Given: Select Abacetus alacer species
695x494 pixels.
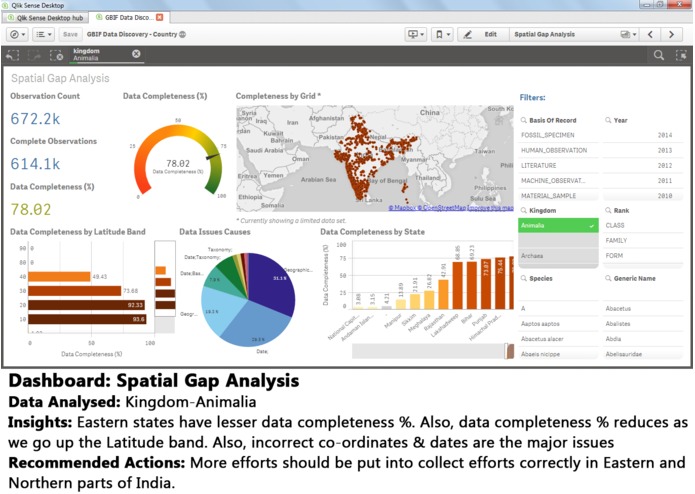Looking at the screenshot, I should tap(558, 339).
